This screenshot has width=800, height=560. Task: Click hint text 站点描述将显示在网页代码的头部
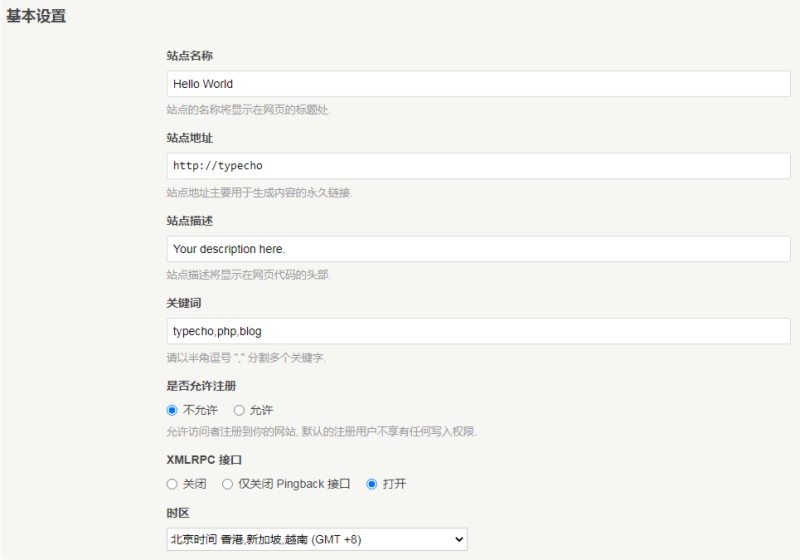248,275
